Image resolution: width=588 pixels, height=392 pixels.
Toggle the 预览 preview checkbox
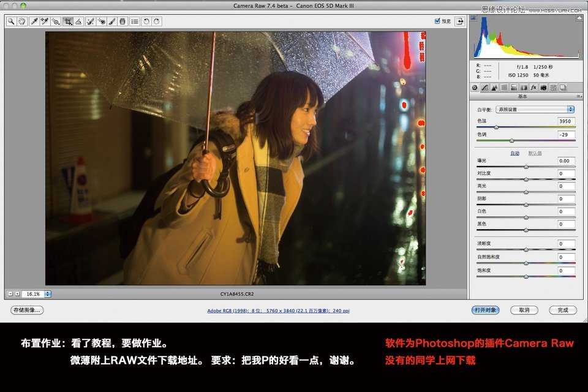(x=437, y=20)
